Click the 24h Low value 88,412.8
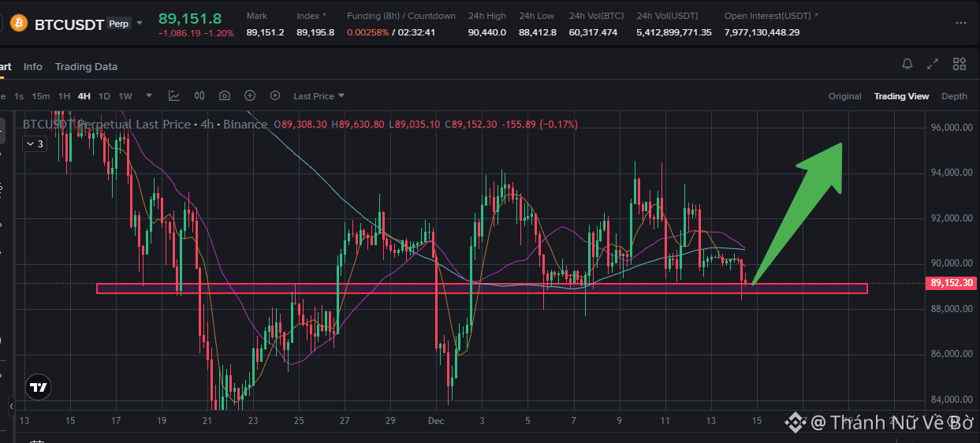Screen dimensions: 980x443 tap(538, 32)
